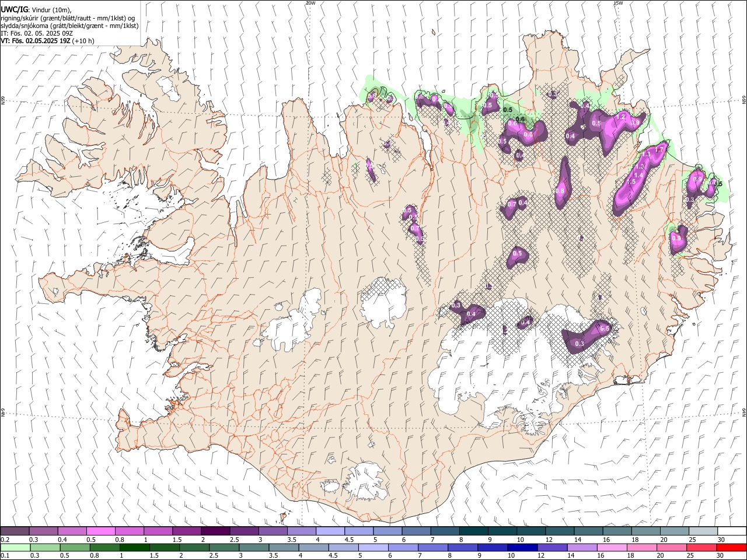The width and height of the screenshot is (747, 560).
Task: Click the '1.2' value in northeast Iceland
Action: pos(621,117)
